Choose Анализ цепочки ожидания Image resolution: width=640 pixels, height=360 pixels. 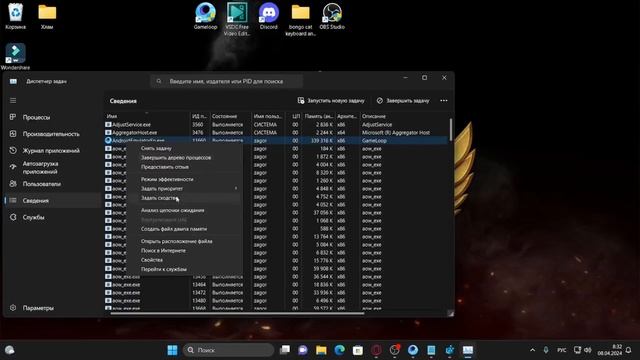(173, 210)
